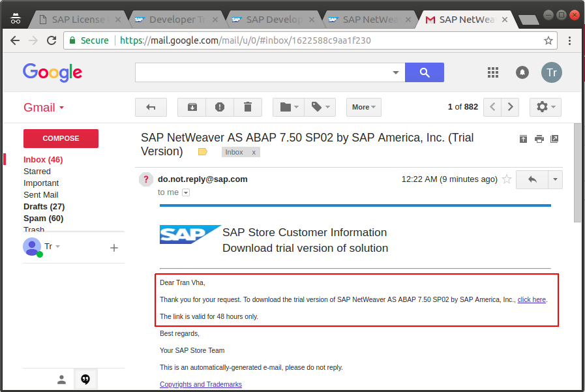Go to newer conversation arrow
Viewport: 585px width, 392px height.
click(492, 108)
